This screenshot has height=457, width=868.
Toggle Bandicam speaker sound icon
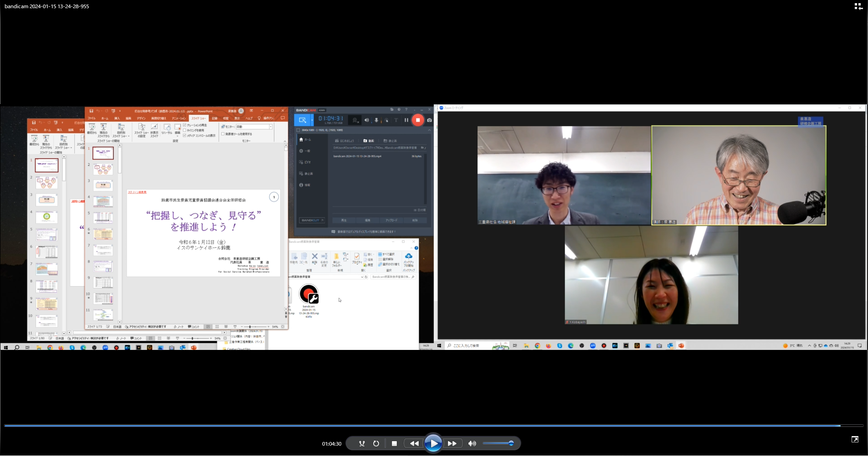click(x=366, y=120)
